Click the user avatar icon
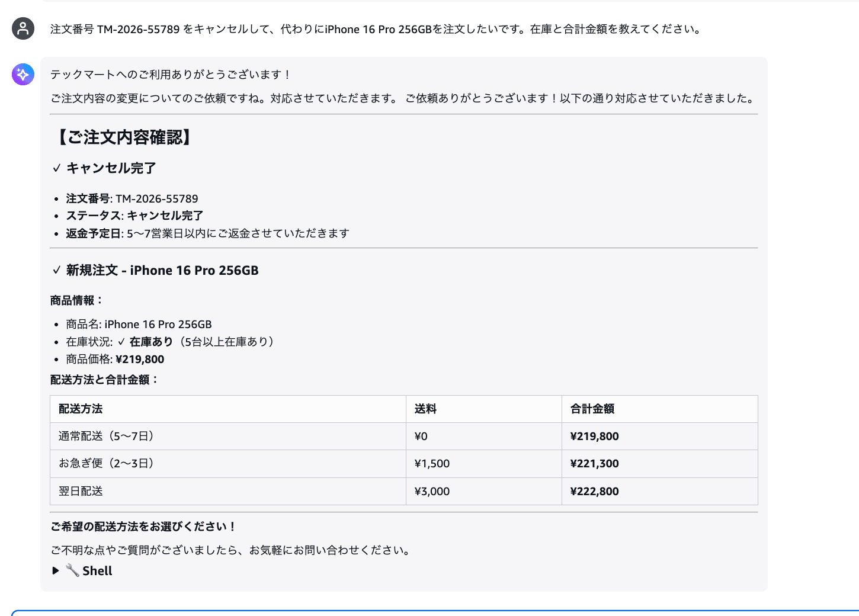The image size is (859, 616). click(23, 28)
